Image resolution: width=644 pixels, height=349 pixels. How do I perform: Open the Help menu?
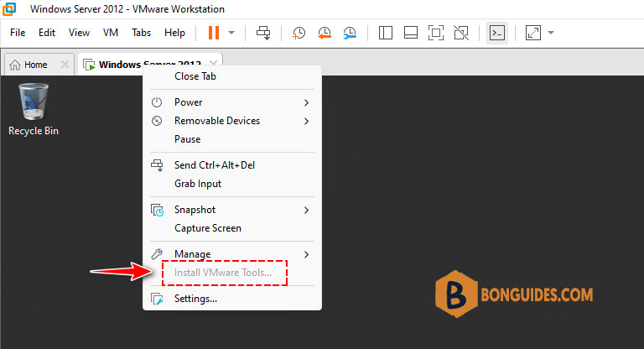tap(174, 33)
